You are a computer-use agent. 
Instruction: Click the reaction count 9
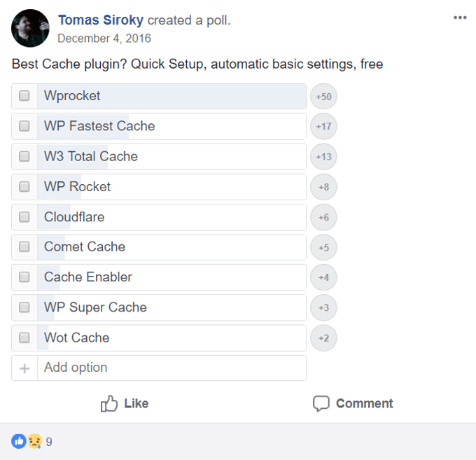(x=49, y=442)
